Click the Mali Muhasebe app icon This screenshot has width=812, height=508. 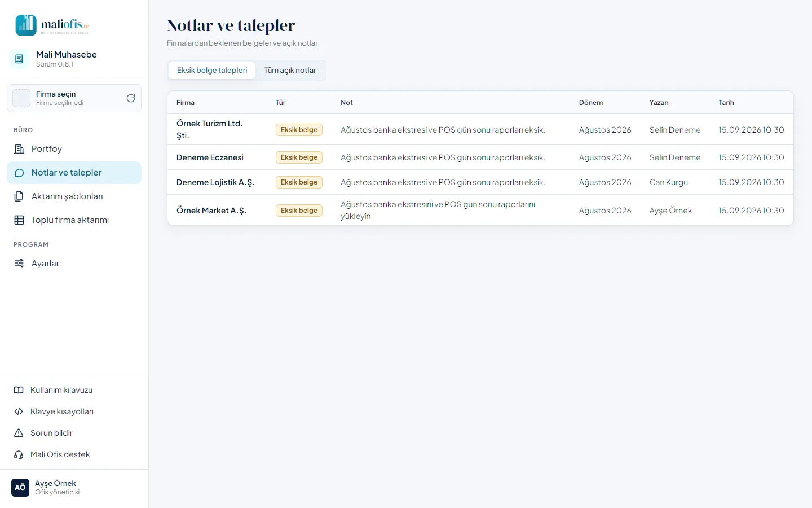click(19, 59)
